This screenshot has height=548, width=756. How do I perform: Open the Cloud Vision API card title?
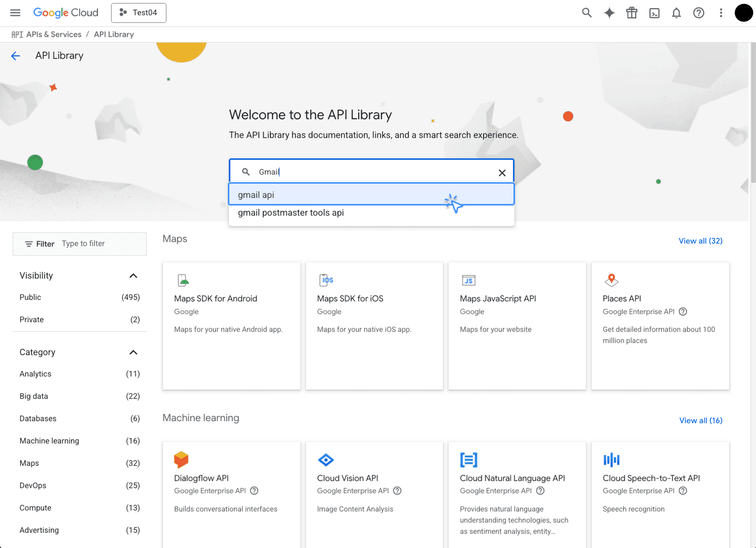tap(348, 478)
